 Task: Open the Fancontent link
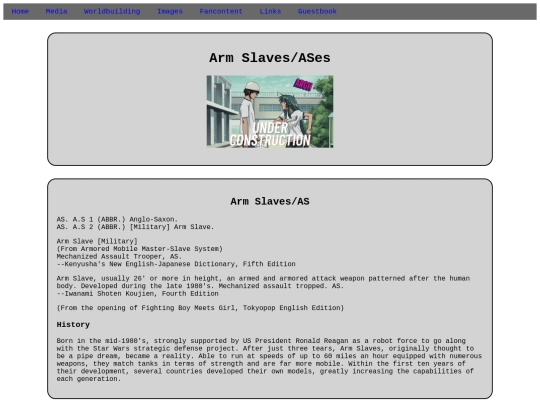point(221,11)
